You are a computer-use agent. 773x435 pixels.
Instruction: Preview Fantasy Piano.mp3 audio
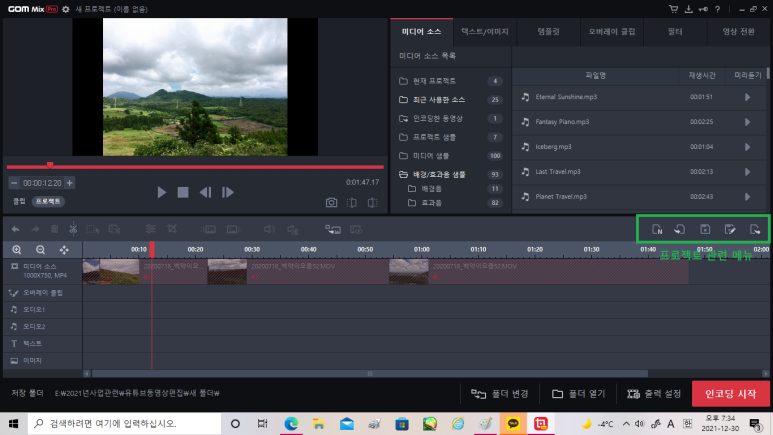pyautogui.click(x=747, y=122)
